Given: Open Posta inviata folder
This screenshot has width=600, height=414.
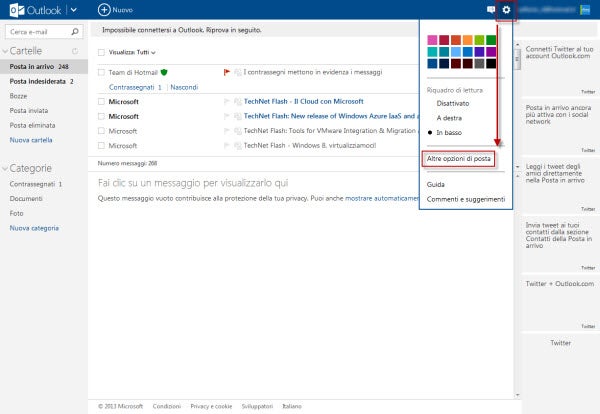Looking at the screenshot, I should click(29, 111).
